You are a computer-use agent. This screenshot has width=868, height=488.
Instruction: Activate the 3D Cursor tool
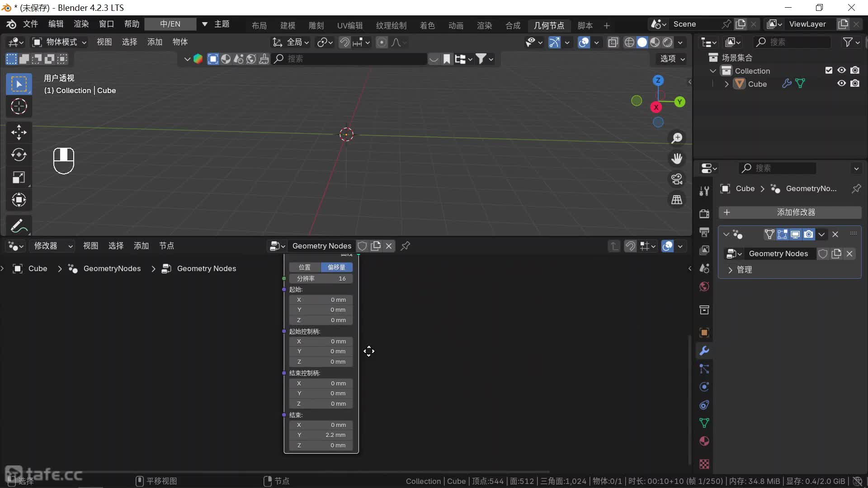pos(19,107)
